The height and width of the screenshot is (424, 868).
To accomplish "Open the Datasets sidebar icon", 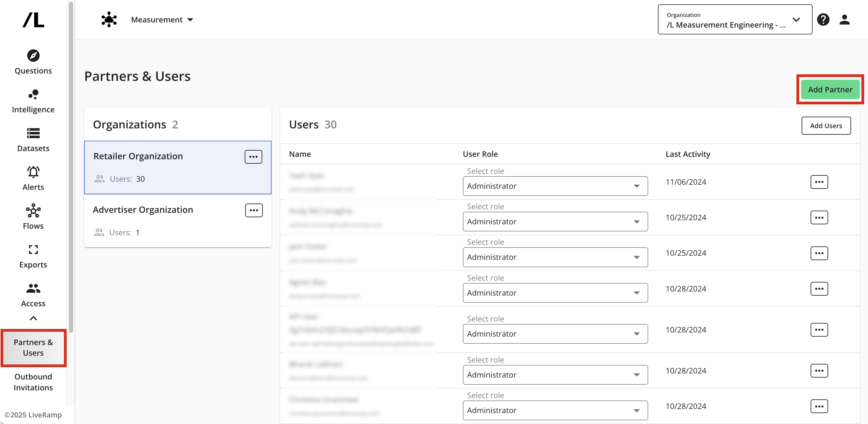I will point(33,134).
